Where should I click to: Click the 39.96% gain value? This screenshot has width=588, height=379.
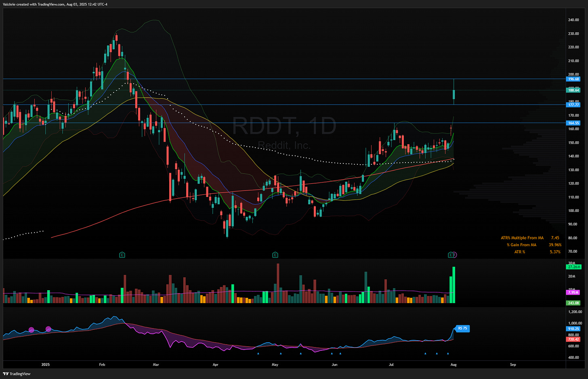[x=555, y=245]
